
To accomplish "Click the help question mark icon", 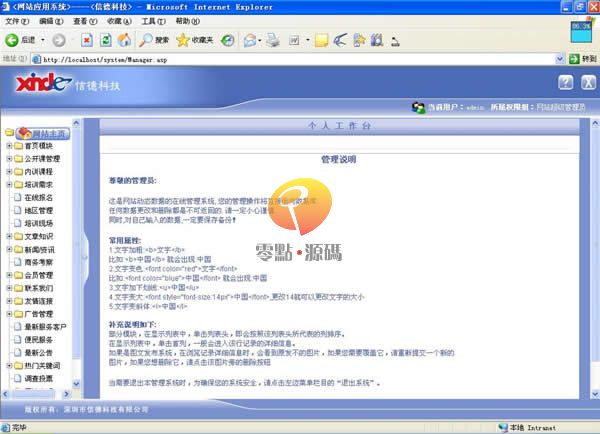I will coord(566,82).
